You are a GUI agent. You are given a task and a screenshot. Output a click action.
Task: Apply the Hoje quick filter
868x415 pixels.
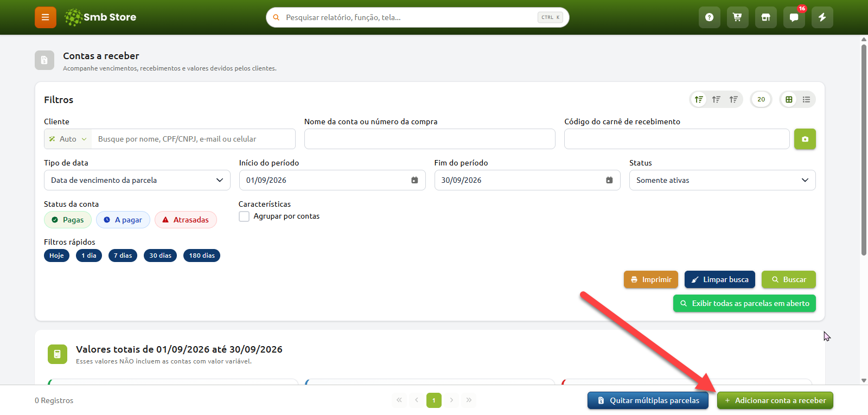tap(56, 256)
